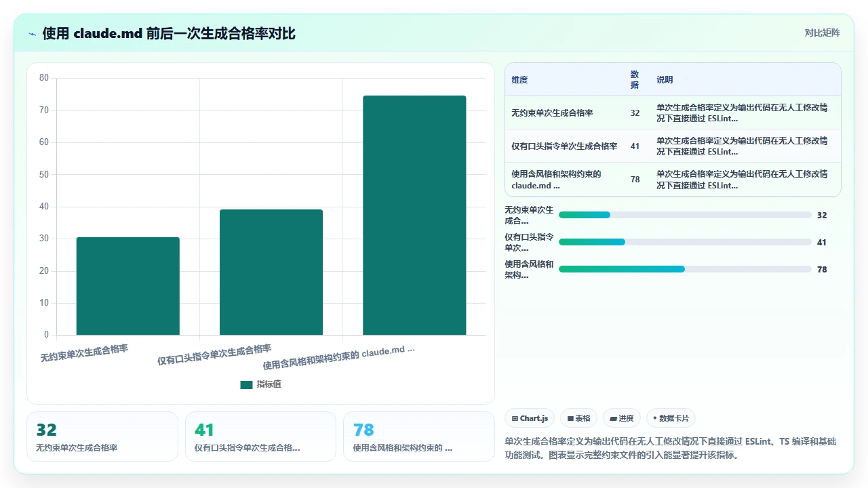Image resolution: width=868 pixels, height=488 pixels.
Task: Click table cell 使用含风格和架构约束的 claude.md
Action: click(556, 180)
